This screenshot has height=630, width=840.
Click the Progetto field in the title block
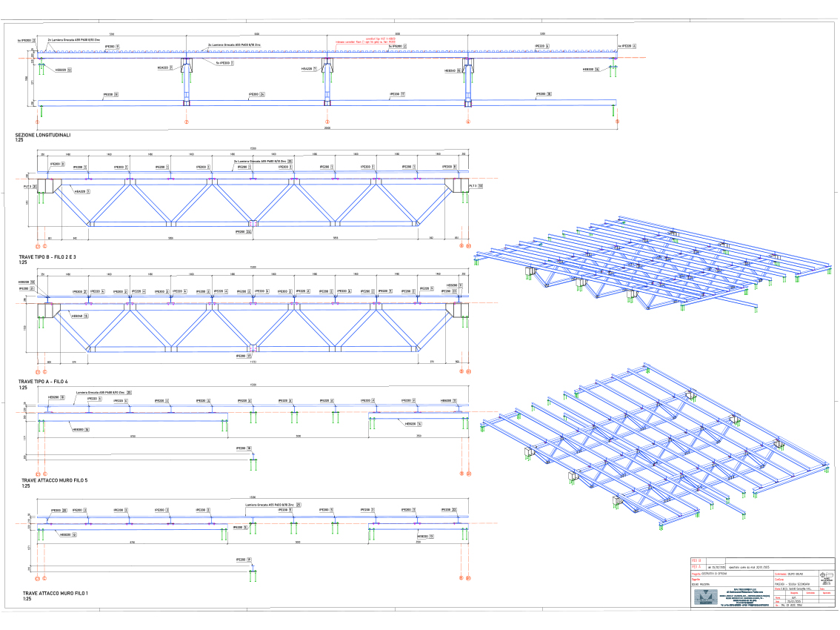[x=732, y=574]
